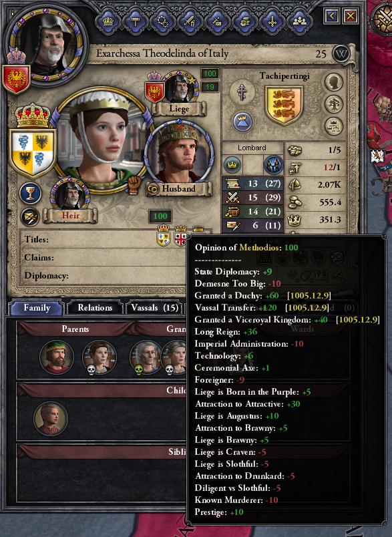Open the Vassals (15) tab

point(154,307)
